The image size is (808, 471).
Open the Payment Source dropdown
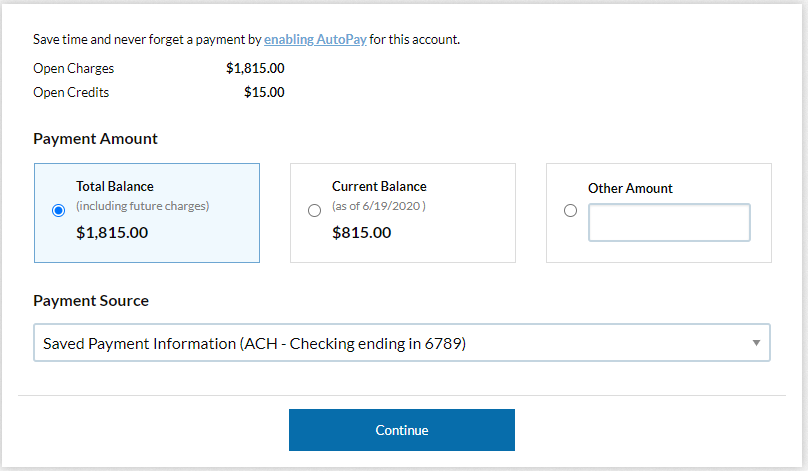point(401,343)
